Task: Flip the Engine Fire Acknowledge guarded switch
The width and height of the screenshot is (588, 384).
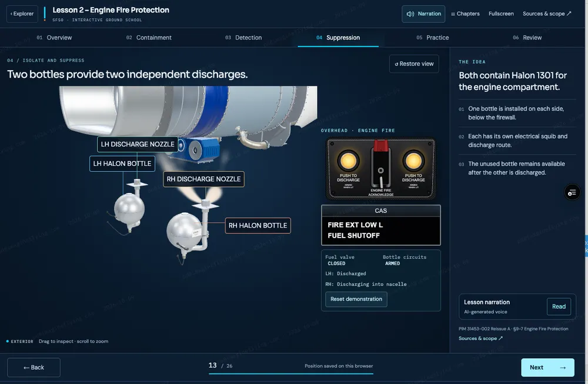Action: coord(380,165)
